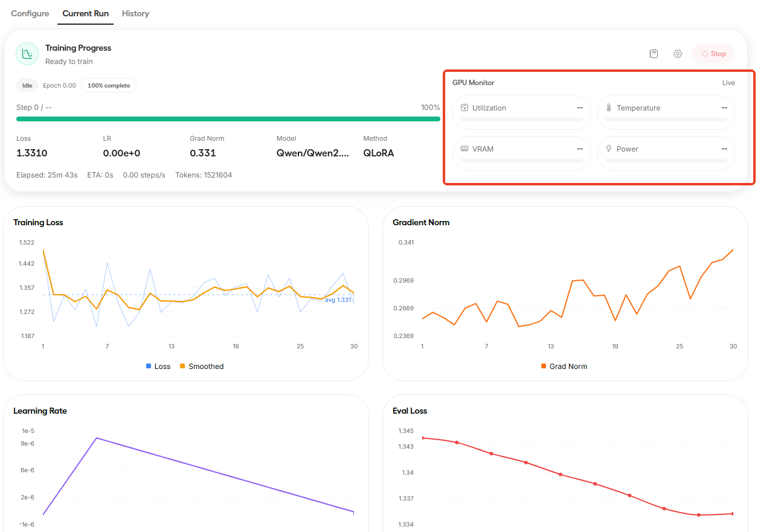Select the Current Run tab

pyautogui.click(x=85, y=13)
